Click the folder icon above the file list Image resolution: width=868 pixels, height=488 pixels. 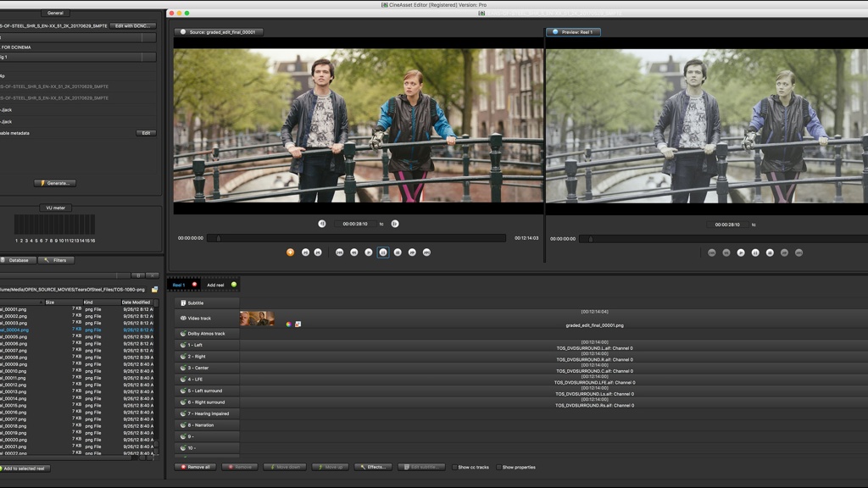[x=153, y=288]
